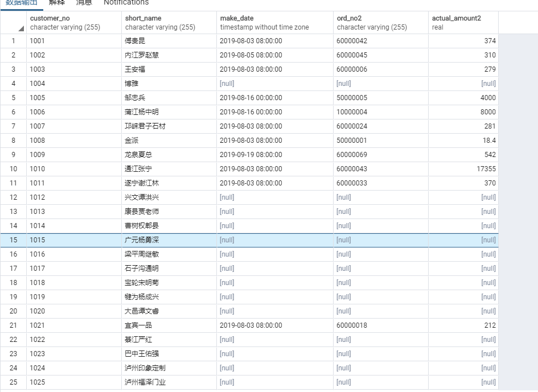The image size is (538, 392).
Task: Click short_name cell 博雅
Action: tap(169, 84)
